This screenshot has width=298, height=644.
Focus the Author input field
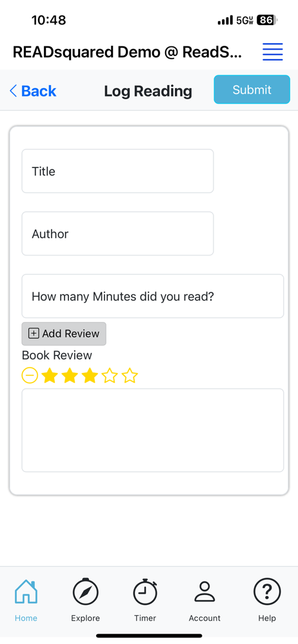118,234
